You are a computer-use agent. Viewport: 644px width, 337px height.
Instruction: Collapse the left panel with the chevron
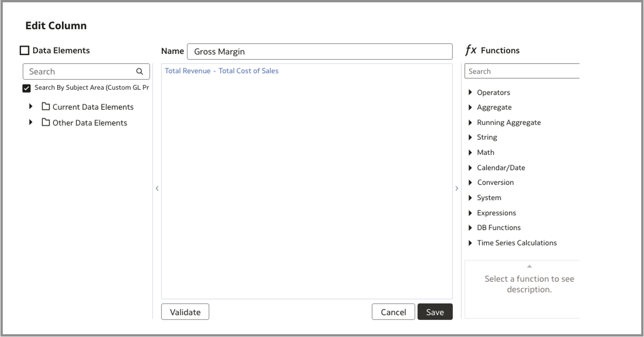tap(157, 188)
